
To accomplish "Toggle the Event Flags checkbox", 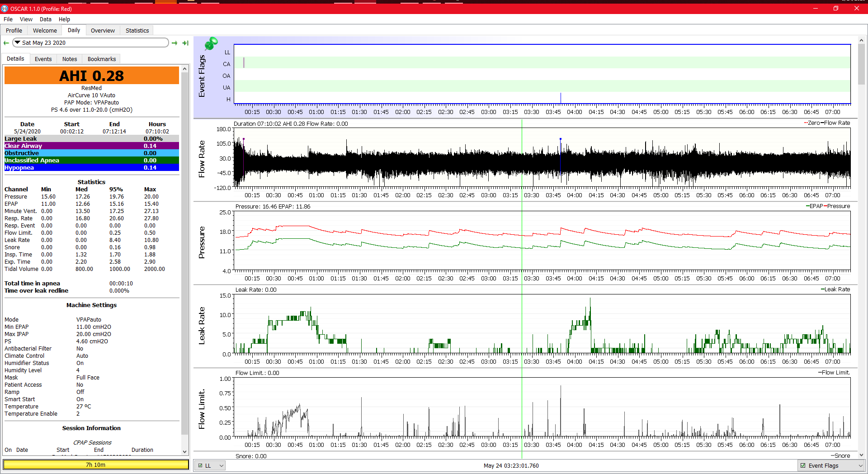I will pyautogui.click(x=803, y=465).
